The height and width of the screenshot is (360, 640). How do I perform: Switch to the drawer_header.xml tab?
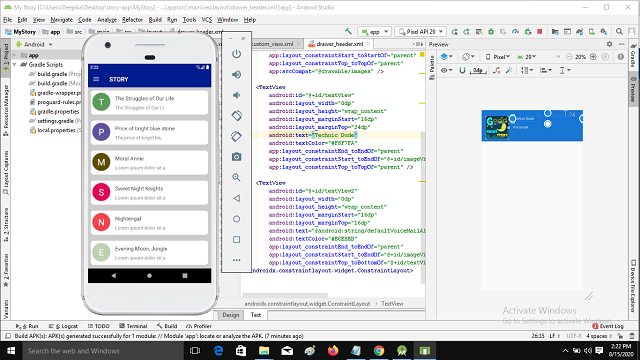click(x=339, y=44)
